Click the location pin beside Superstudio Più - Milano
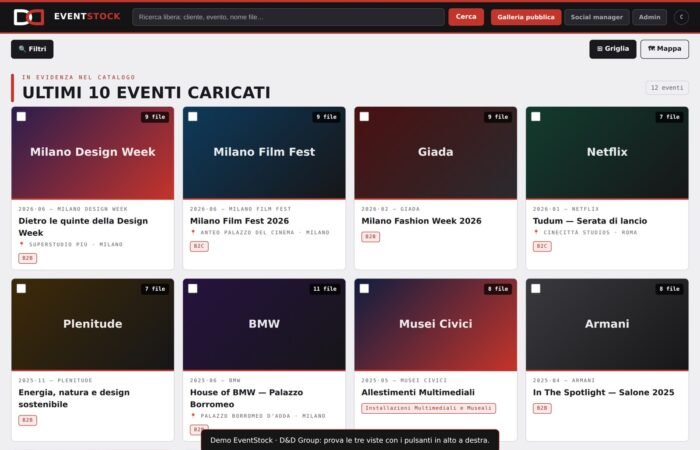The image size is (700, 450). pyautogui.click(x=21, y=244)
